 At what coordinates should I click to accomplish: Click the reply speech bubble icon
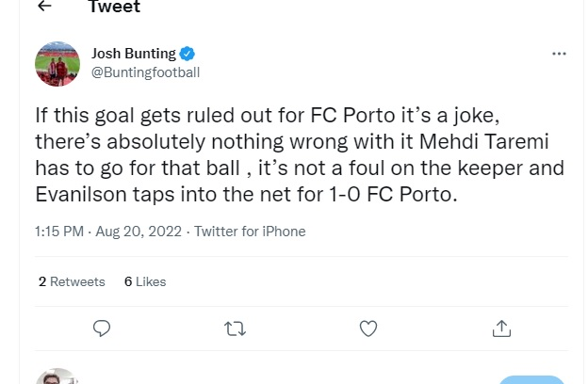102,328
